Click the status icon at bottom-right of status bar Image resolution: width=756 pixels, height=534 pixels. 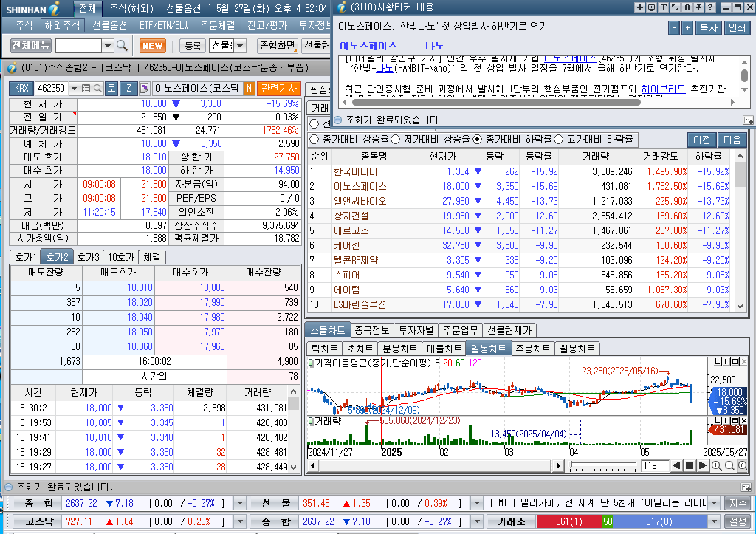tap(746, 487)
